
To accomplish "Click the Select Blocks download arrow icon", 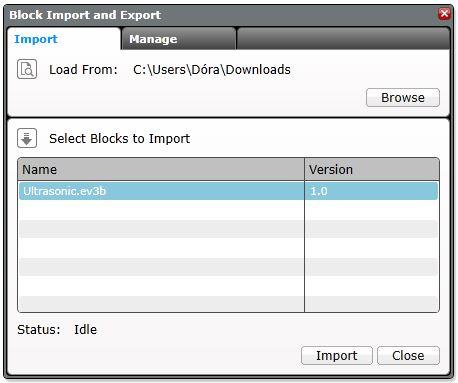I will [x=27, y=138].
